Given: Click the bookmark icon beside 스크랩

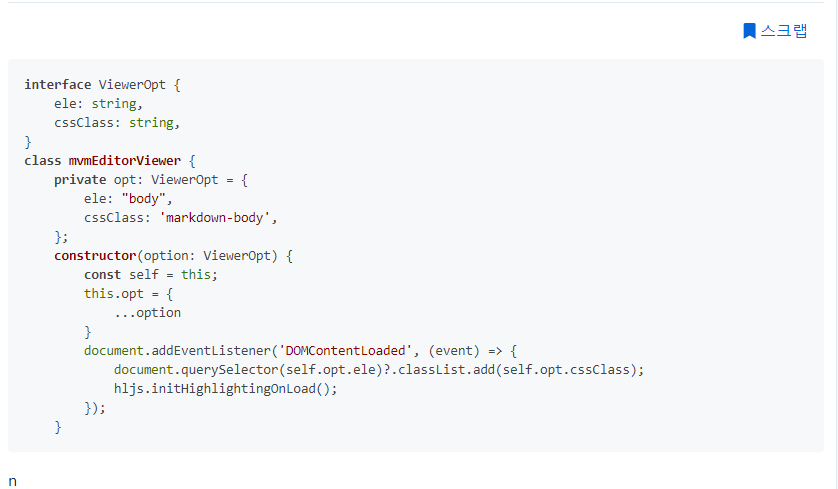Looking at the screenshot, I should (x=749, y=31).
